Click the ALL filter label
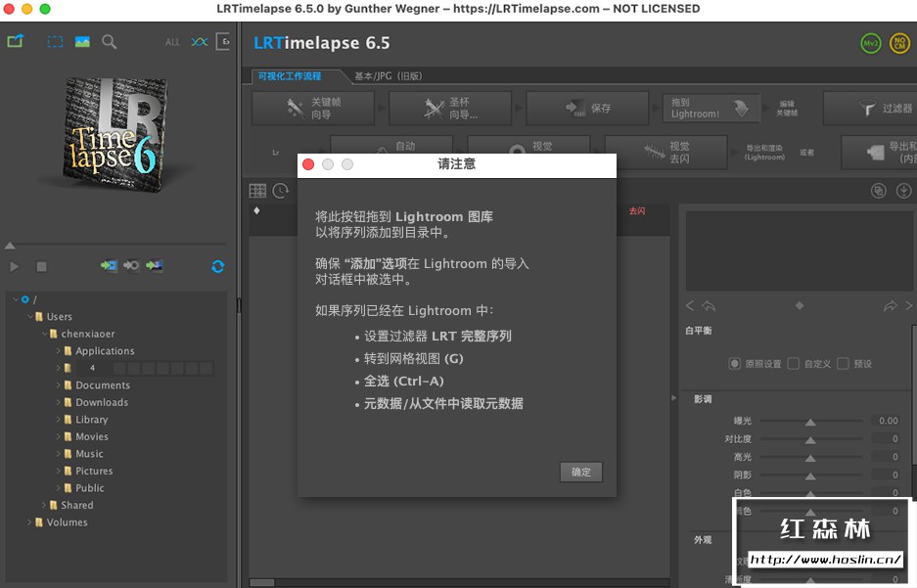The height and width of the screenshot is (588, 917). tap(172, 42)
